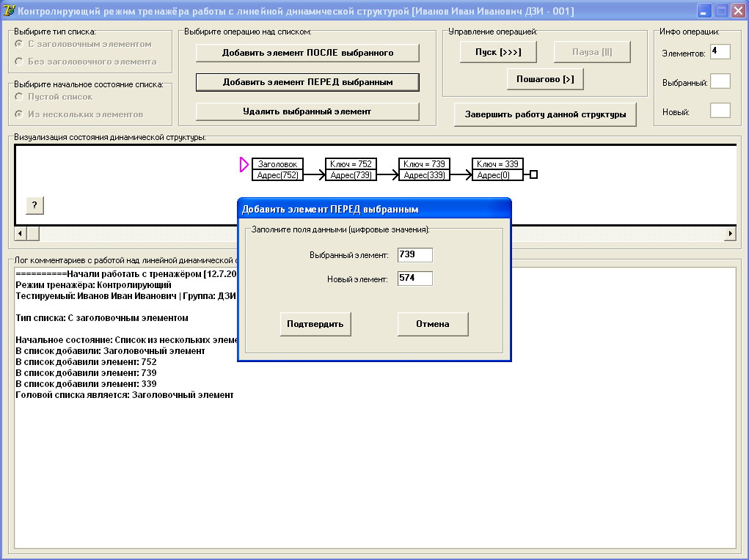Click the Новый элемент input field
The width and height of the screenshot is (749, 560).
coord(415,279)
